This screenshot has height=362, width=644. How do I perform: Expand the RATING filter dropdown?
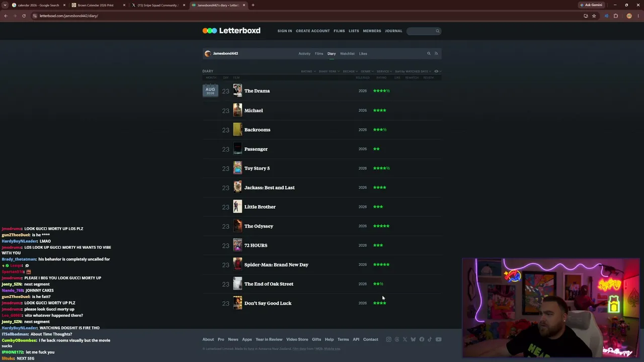308,71
